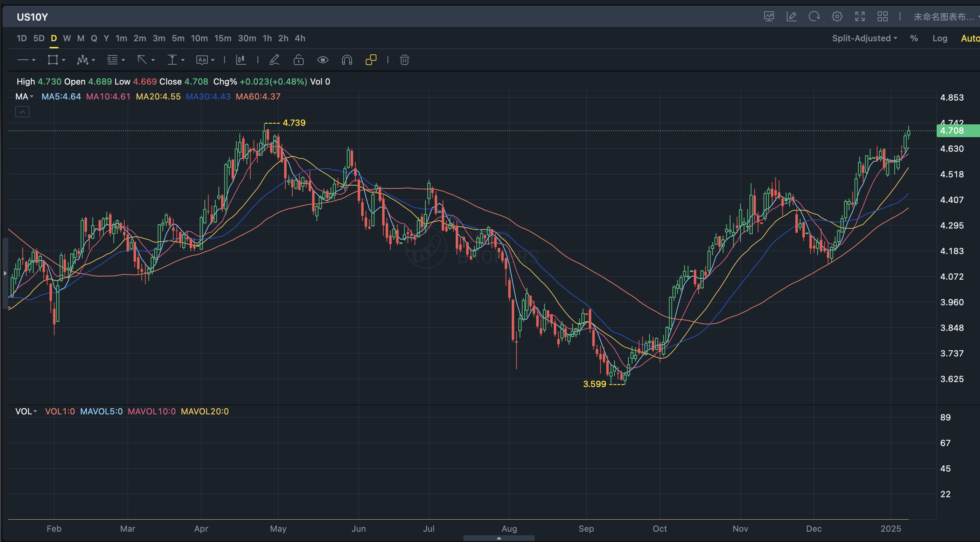Viewport: 980px width, 542px height.
Task: Select the 15m timeframe tab
Action: [x=223, y=38]
